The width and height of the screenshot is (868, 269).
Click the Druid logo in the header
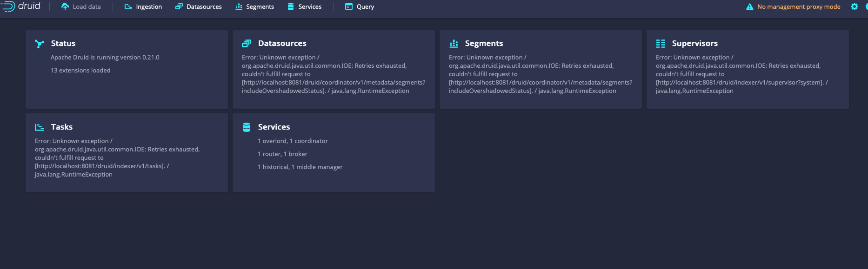click(x=21, y=7)
